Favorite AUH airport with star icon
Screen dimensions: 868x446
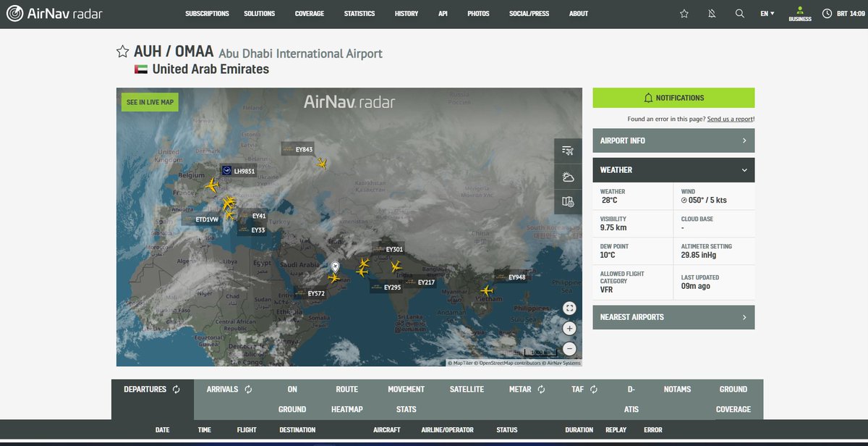pyautogui.click(x=123, y=51)
